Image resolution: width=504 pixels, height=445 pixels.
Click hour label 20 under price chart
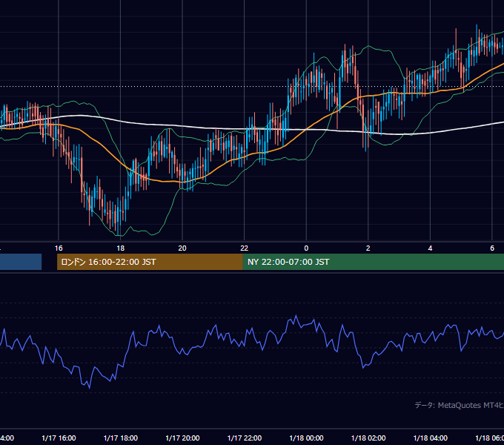coord(182,248)
